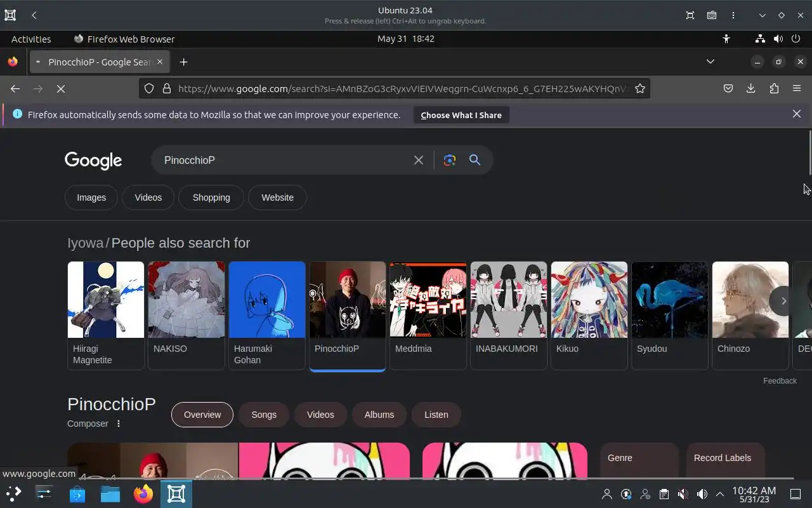Stop page loading with the X button

(x=61, y=89)
